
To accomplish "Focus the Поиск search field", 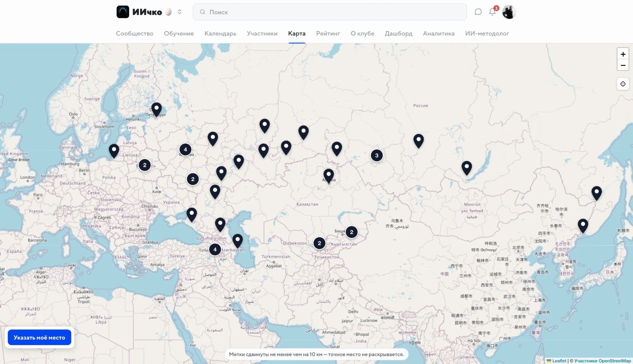I will click(x=330, y=12).
